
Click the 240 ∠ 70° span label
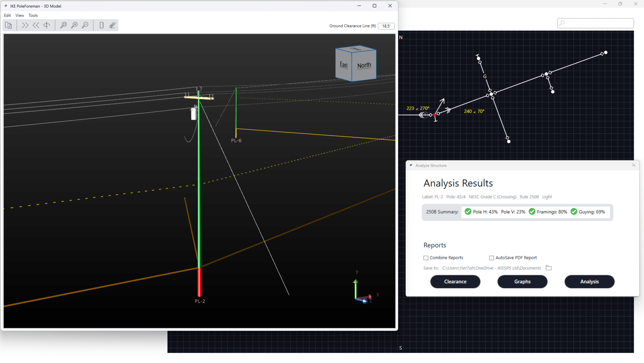474,111
